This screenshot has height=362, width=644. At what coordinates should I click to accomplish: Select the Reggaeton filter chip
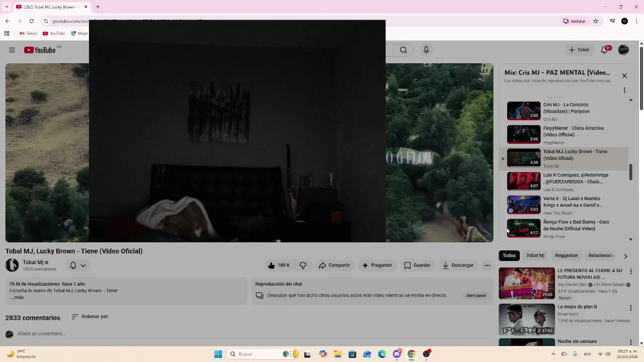coord(566,255)
